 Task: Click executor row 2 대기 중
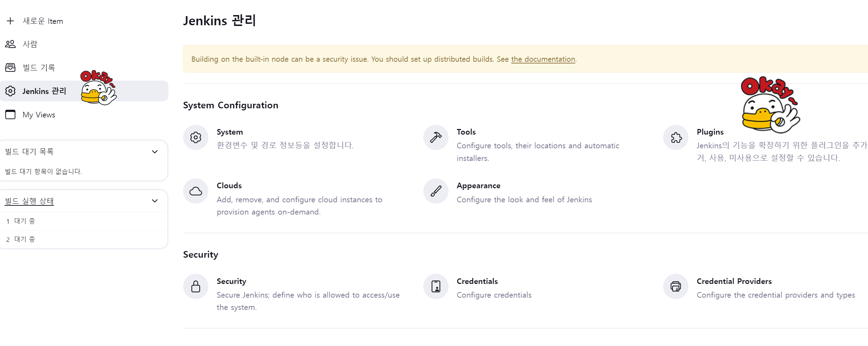[84, 239]
